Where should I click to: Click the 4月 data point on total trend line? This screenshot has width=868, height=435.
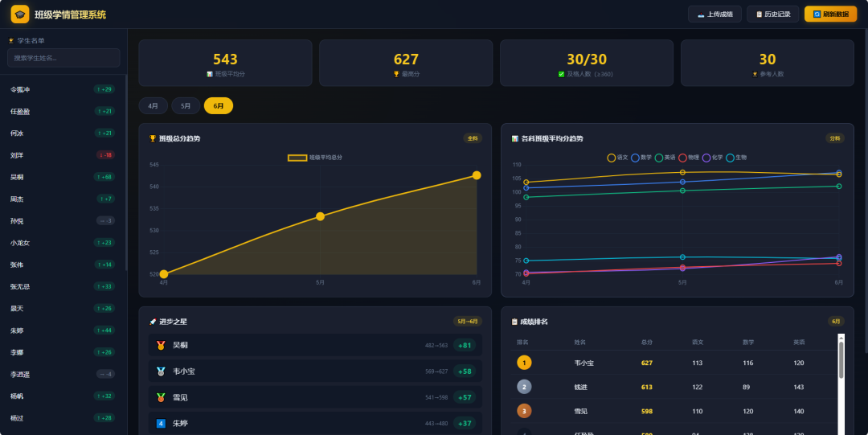point(164,274)
